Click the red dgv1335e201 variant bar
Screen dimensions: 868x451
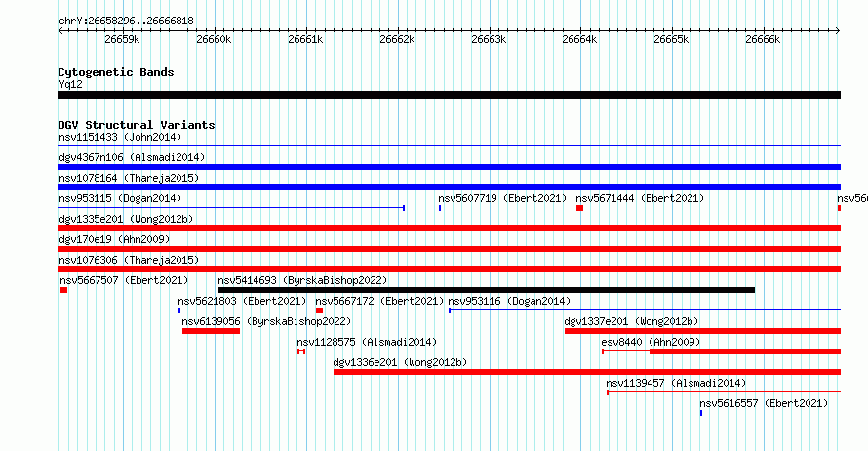pyautogui.click(x=449, y=228)
